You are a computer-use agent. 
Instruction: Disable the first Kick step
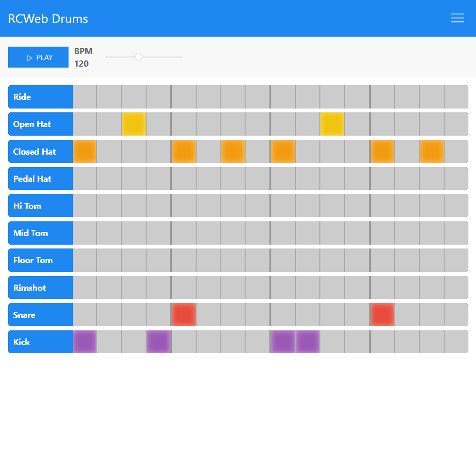pyautogui.click(x=85, y=342)
